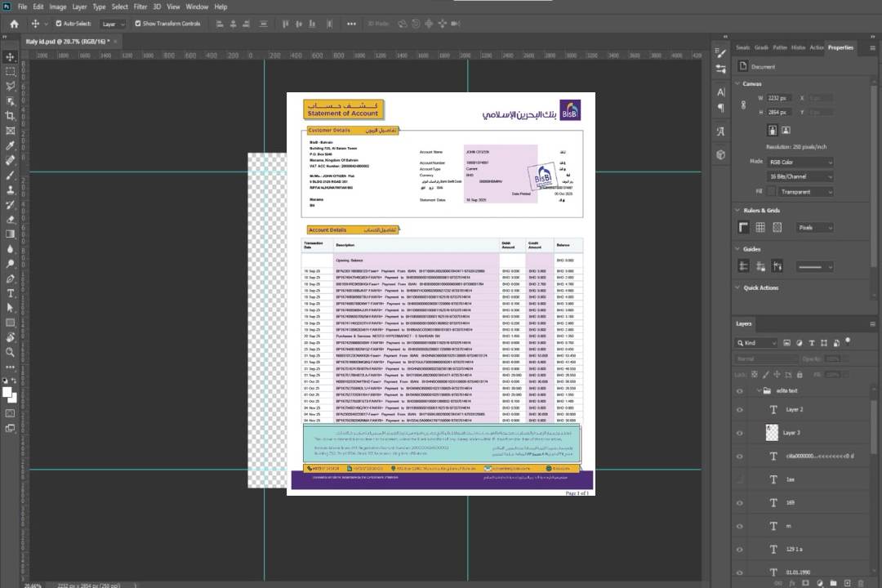Toggle Quick Mask mode icon
This screenshot has height=588, width=882.
[x=10, y=413]
